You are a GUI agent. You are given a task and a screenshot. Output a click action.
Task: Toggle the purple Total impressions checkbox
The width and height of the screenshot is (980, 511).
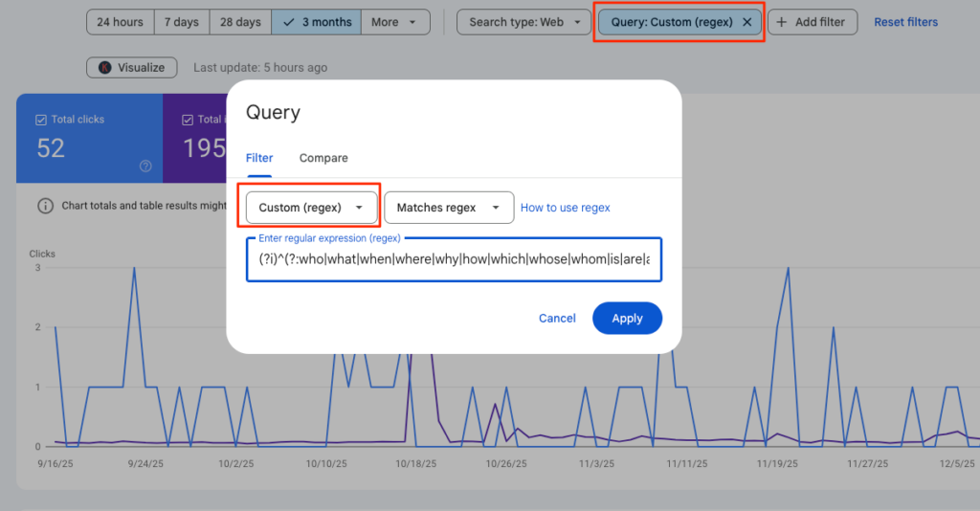coord(188,120)
